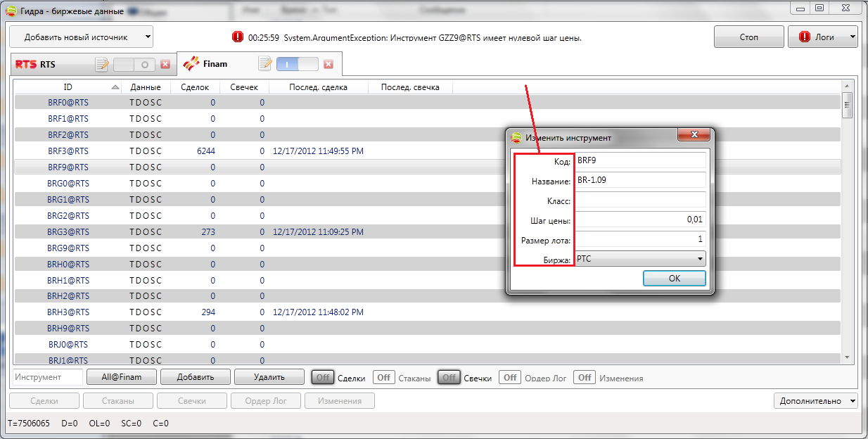Toggle the RTS source on/off switch
This screenshot has width=868, height=439.
tap(134, 65)
